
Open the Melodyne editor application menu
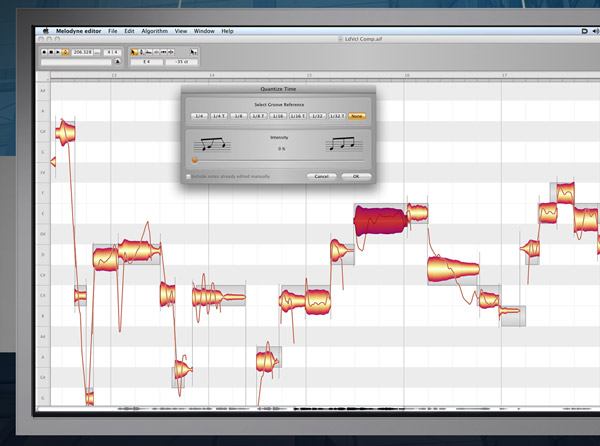[78, 31]
